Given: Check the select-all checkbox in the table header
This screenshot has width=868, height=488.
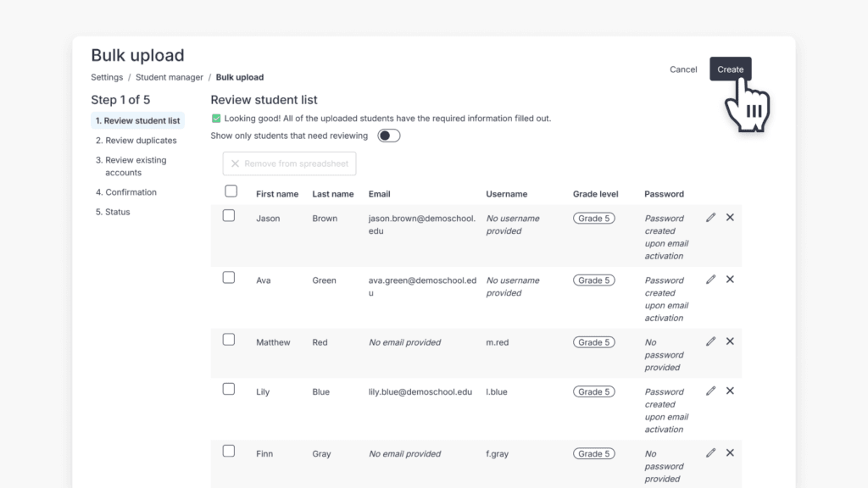Looking at the screenshot, I should click(231, 191).
